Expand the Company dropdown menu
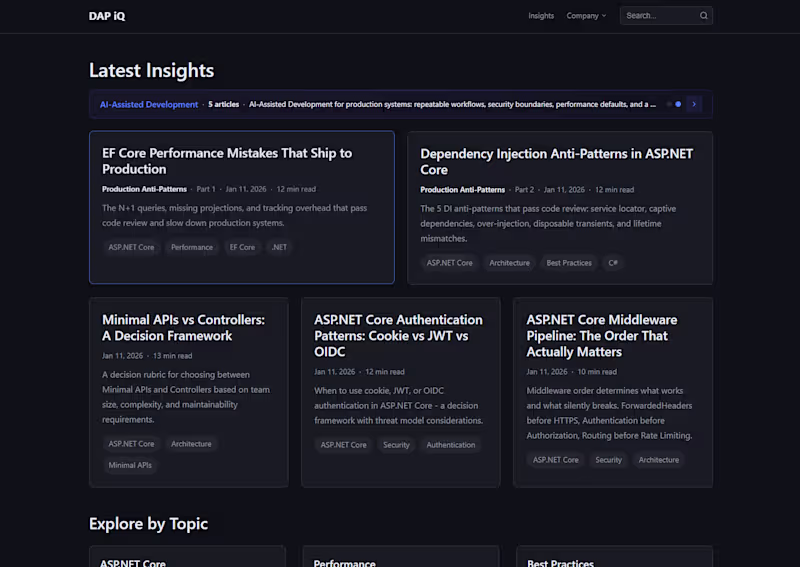 586,16
